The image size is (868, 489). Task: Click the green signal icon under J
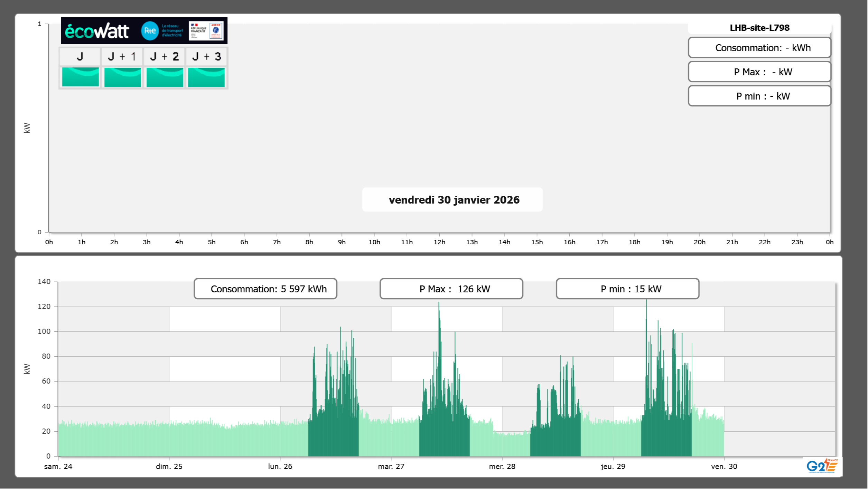click(x=80, y=77)
